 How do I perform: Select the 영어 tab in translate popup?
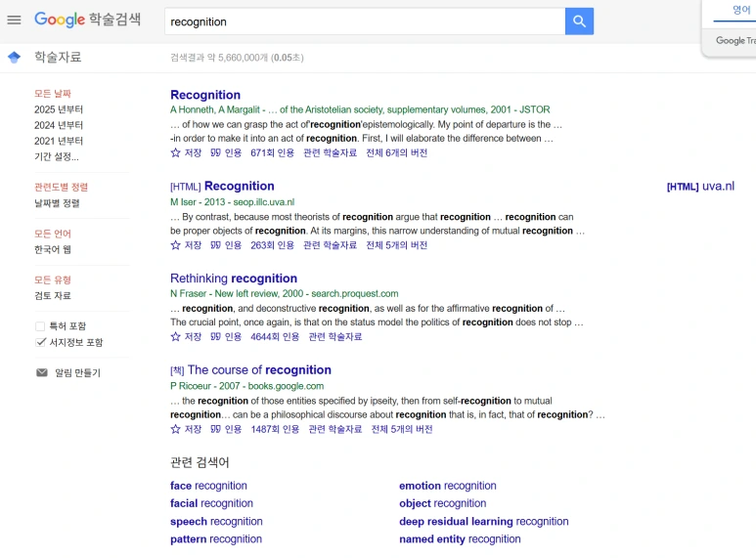(741, 10)
